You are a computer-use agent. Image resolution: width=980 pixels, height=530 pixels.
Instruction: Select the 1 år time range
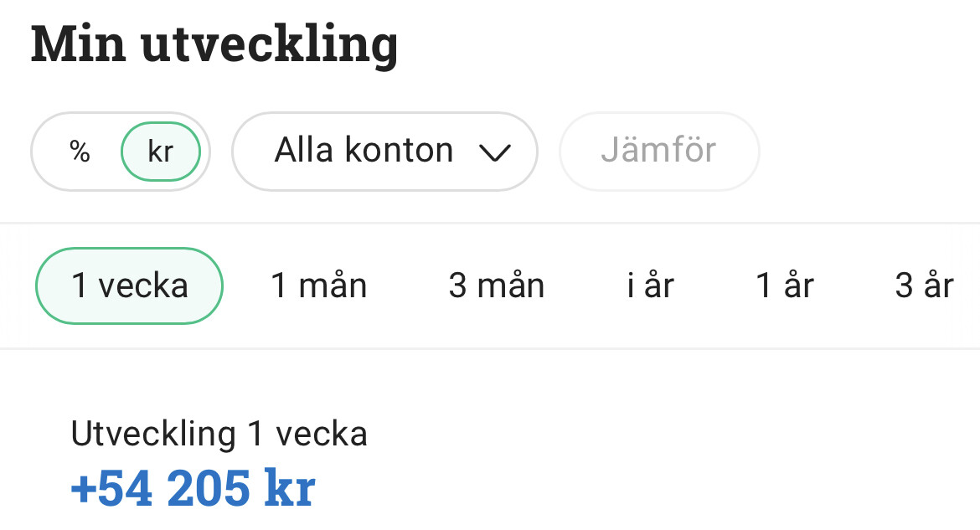[x=785, y=286]
